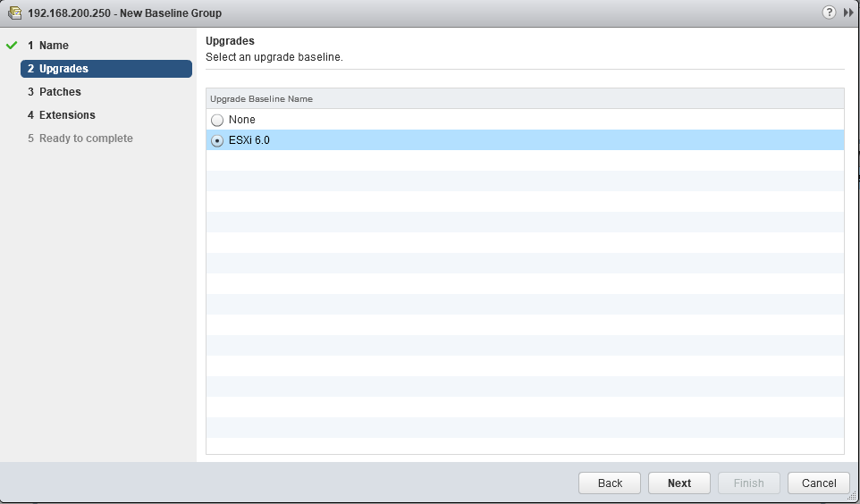The width and height of the screenshot is (860, 504).
Task: Click the ESXi 6.0 row label text
Action: (x=249, y=140)
